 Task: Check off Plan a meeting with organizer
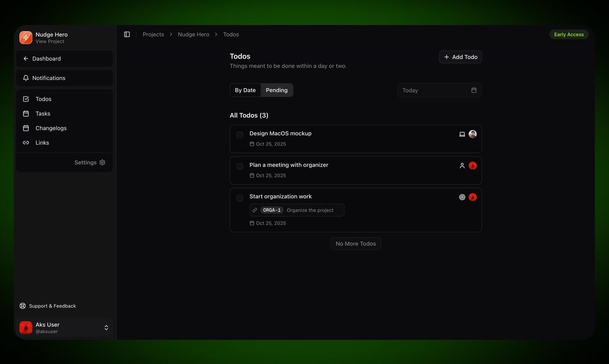pos(240,166)
